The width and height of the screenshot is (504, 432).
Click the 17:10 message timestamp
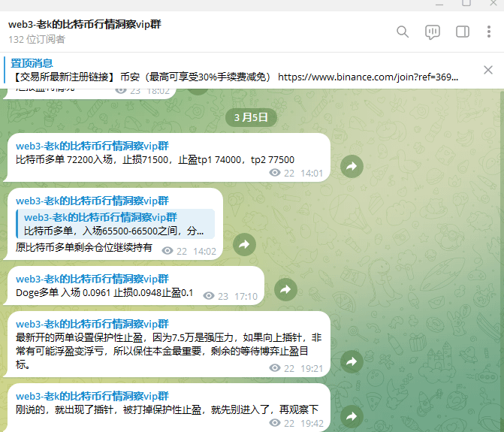(246, 296)
